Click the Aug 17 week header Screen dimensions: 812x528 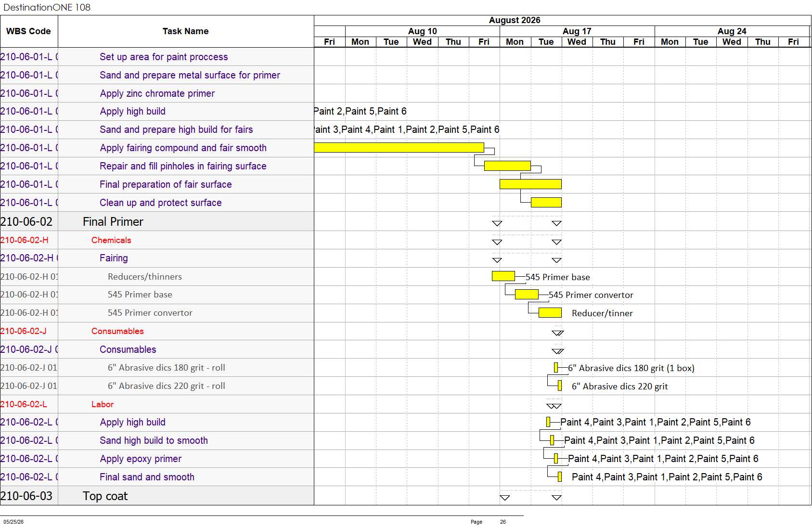(577, 31)
